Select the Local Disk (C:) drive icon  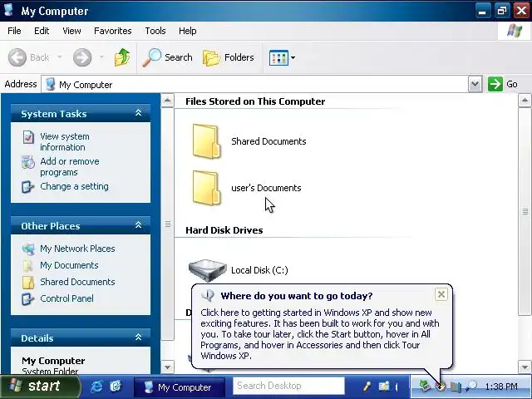pos(207,270)
